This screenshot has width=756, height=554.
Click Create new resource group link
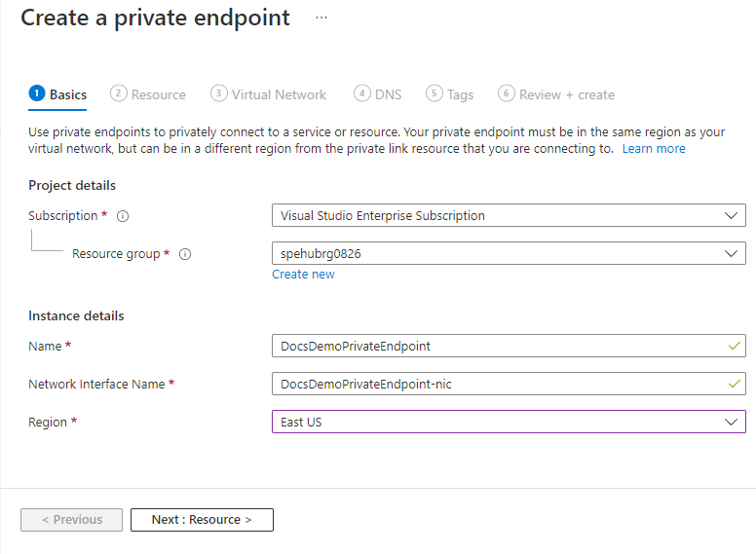pyautogui.click(x=303, y=275)
